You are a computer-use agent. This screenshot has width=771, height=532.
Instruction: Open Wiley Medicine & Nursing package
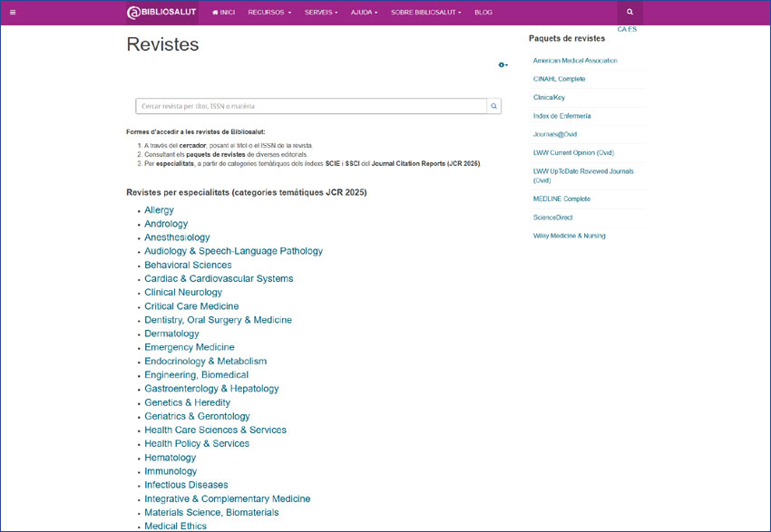point(570,236)
